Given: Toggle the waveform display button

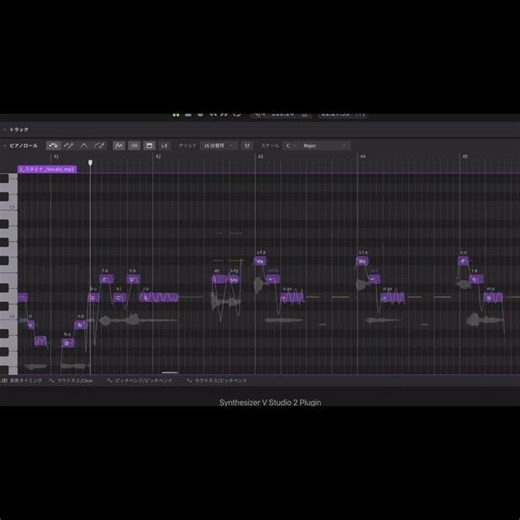Looking at the screenshot, I should [134, 146].
